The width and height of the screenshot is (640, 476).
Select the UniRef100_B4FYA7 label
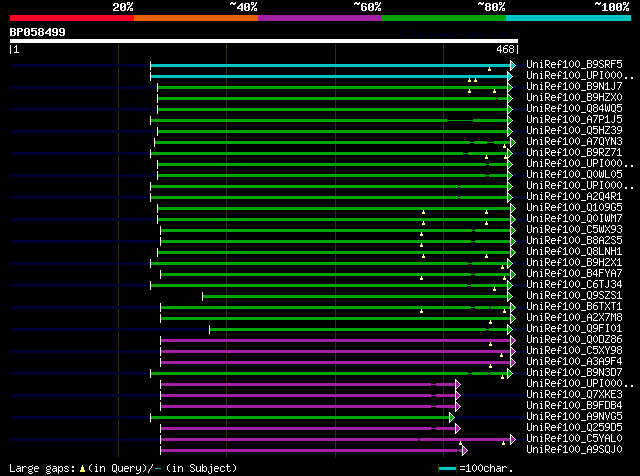pyautogui.click(x=574, y=274)
